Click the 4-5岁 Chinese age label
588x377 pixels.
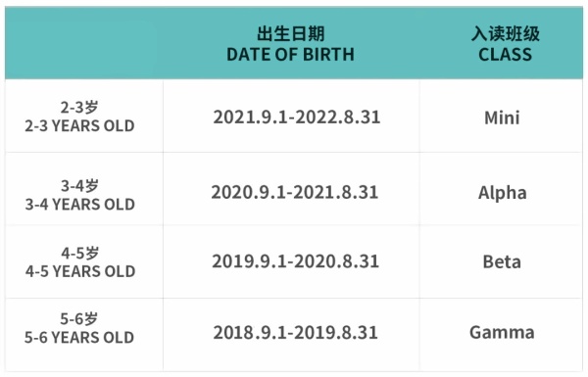(x=80, y=254)
